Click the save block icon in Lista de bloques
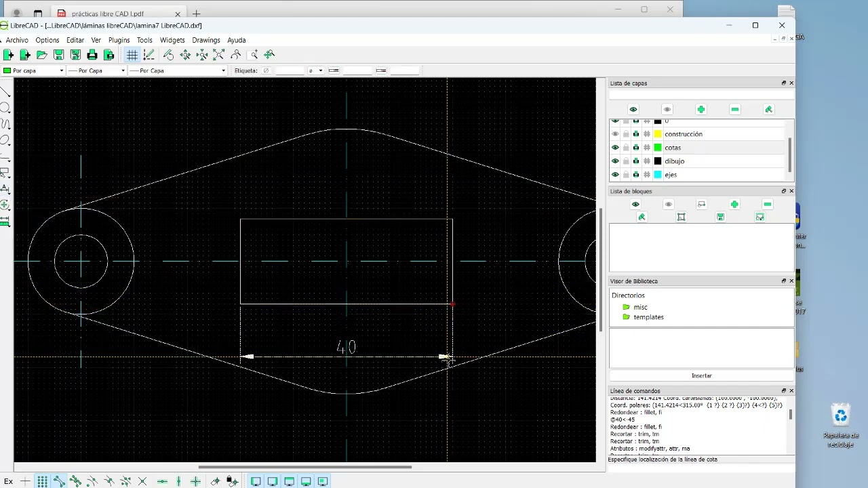The width and height of the screenshot is (868, 488). (720, 217)
